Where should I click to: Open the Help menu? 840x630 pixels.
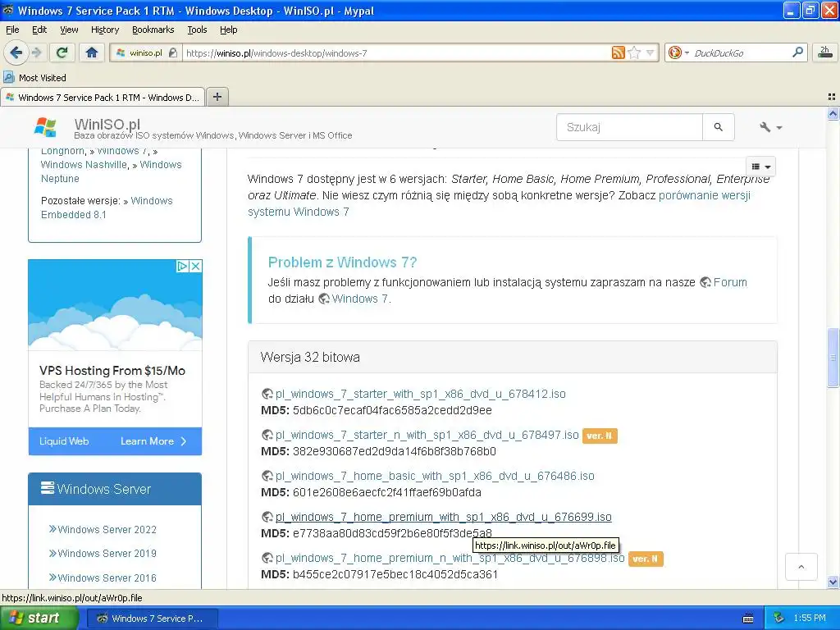click(x=229, y=30)
